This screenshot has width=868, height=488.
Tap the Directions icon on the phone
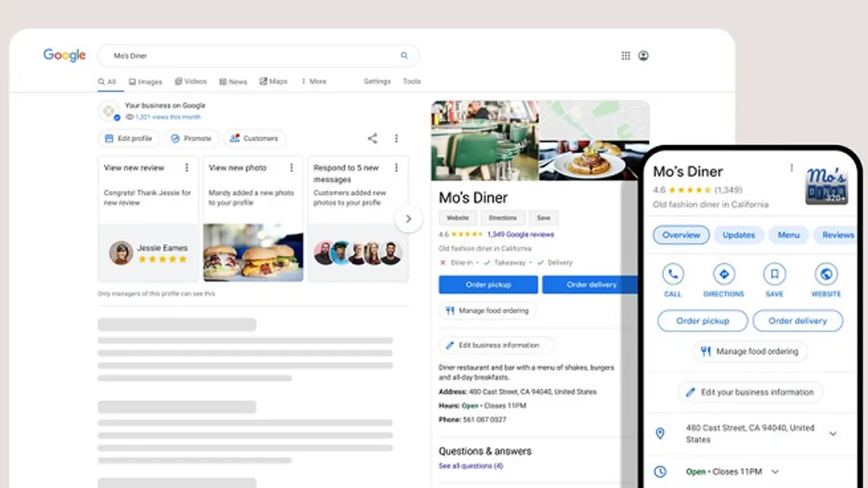723,274
